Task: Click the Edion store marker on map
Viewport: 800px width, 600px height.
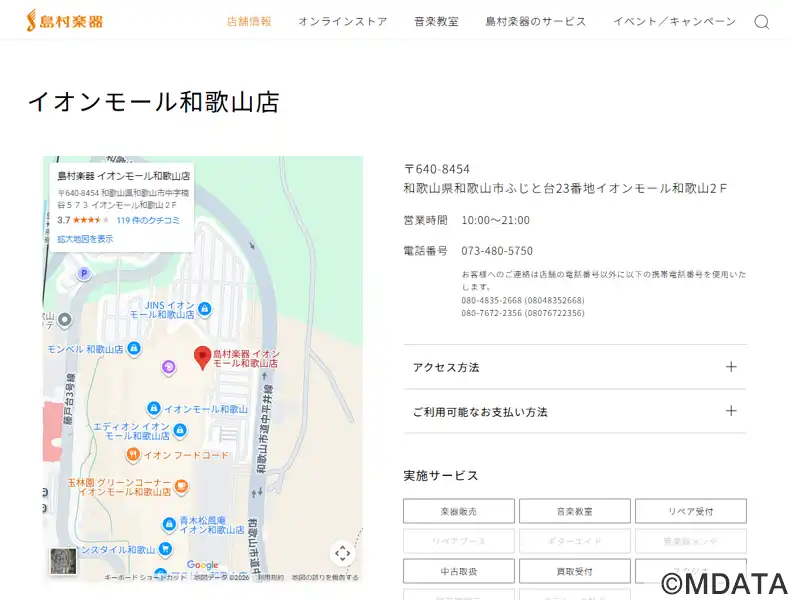Action: [x=180, y=430]
